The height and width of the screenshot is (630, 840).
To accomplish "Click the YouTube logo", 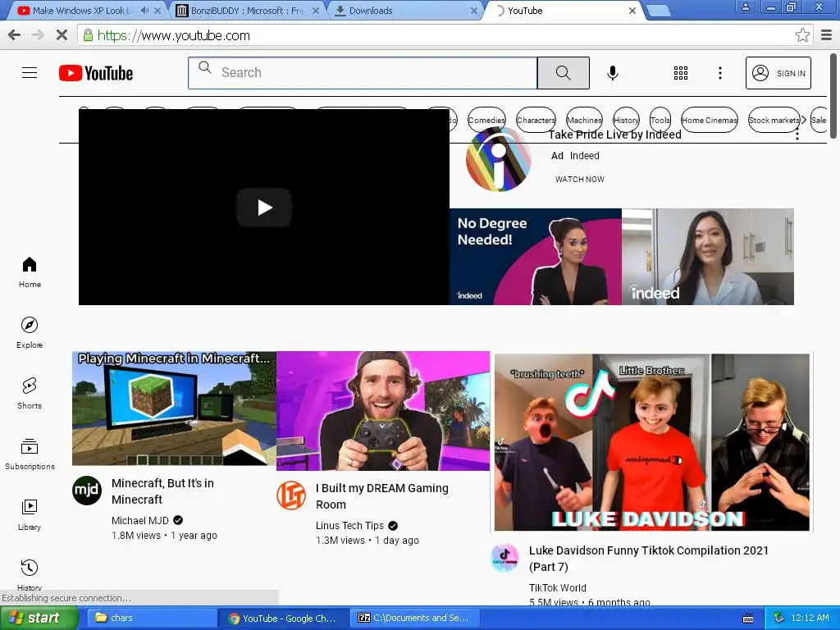I will click(96, 73).
